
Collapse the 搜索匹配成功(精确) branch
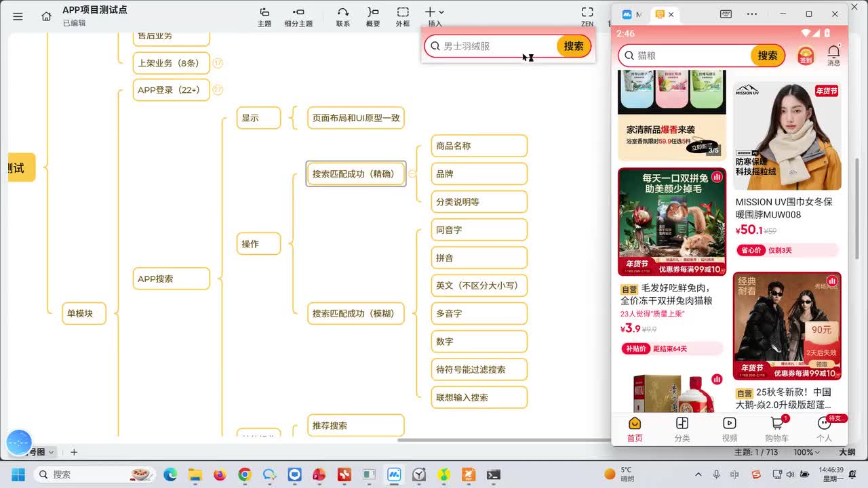[412, 174]
